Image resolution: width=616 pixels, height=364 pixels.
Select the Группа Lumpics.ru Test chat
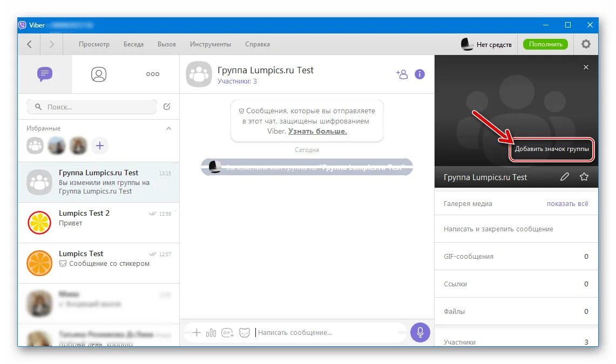click(x=99, y=182)
